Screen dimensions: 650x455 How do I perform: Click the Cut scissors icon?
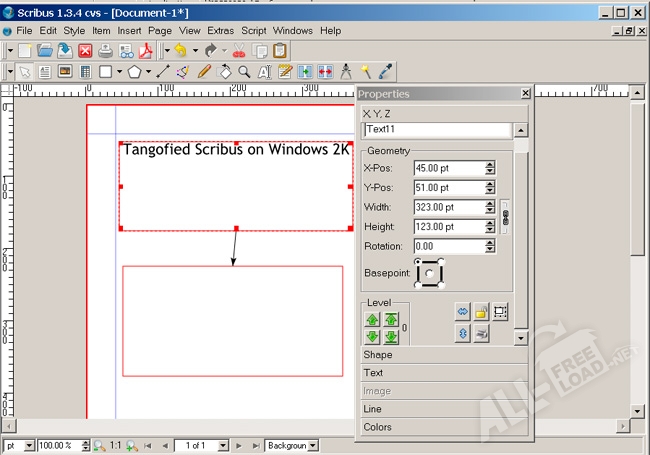[239, 50]
